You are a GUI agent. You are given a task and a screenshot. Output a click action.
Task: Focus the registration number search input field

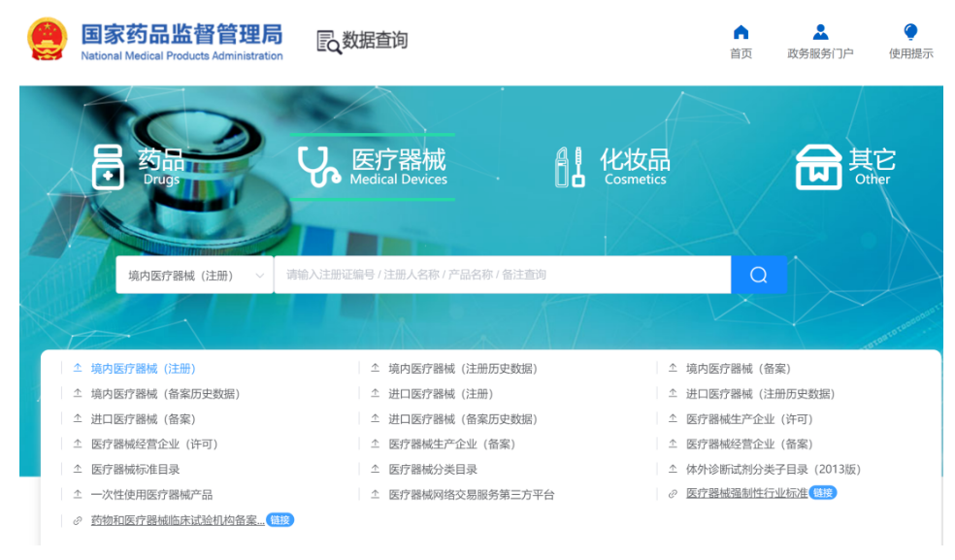(502, 275)
